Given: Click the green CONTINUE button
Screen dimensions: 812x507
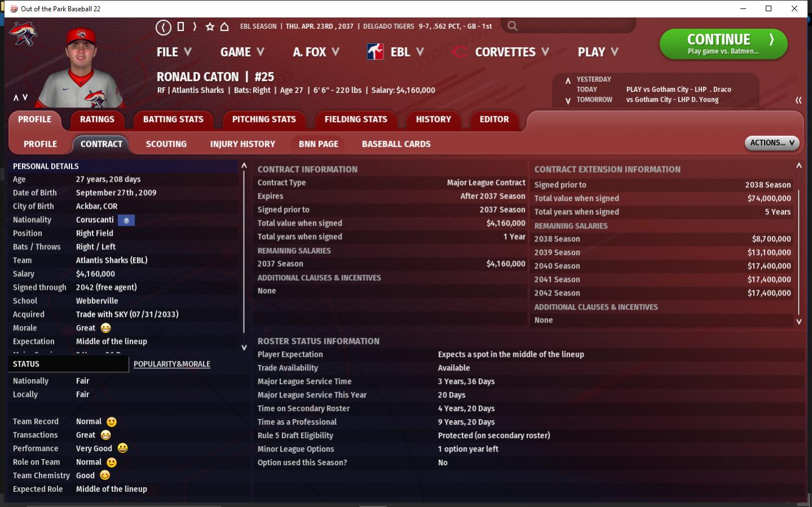Looking at the screenshot, I should [723, 44].
